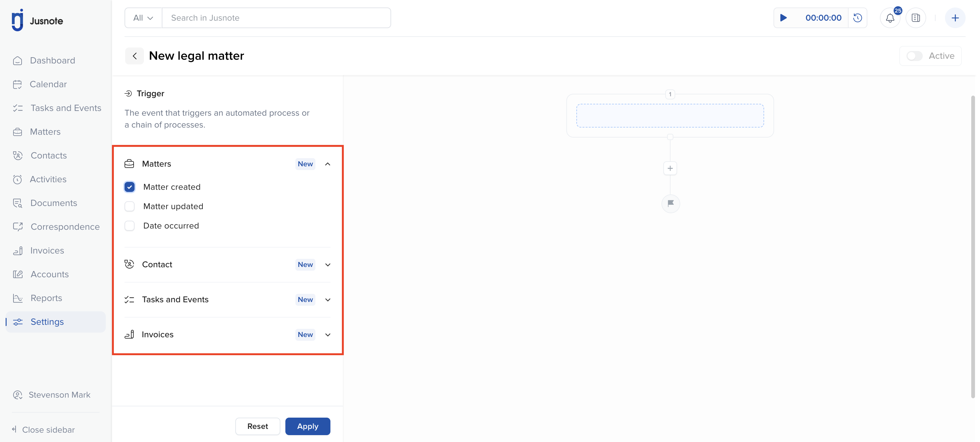Screen dimensions: 980x442
Task: Click the Accounts sidebar icon
Action: click(x=18, y=274)
